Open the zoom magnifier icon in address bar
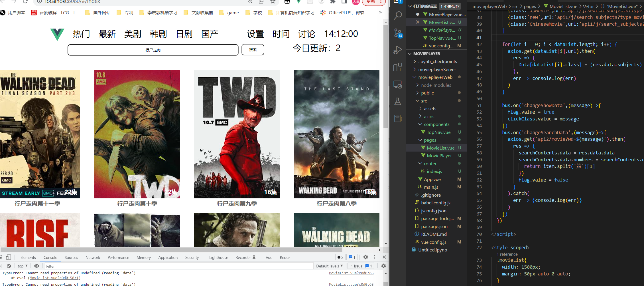 tap(250, 1)
